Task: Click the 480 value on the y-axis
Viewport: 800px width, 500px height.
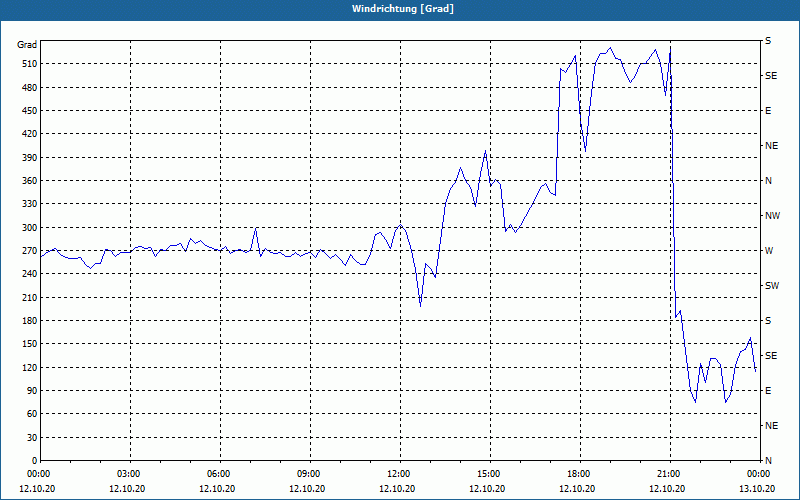Action: [x=29, y=87]
